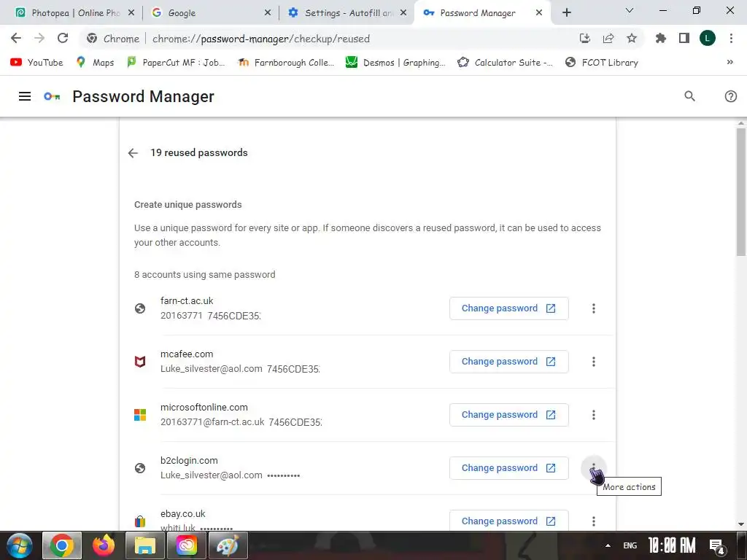This screenshot has height=560, width=747.
Task: Click Change password for b2clogin.com
Action: [508, 468]
